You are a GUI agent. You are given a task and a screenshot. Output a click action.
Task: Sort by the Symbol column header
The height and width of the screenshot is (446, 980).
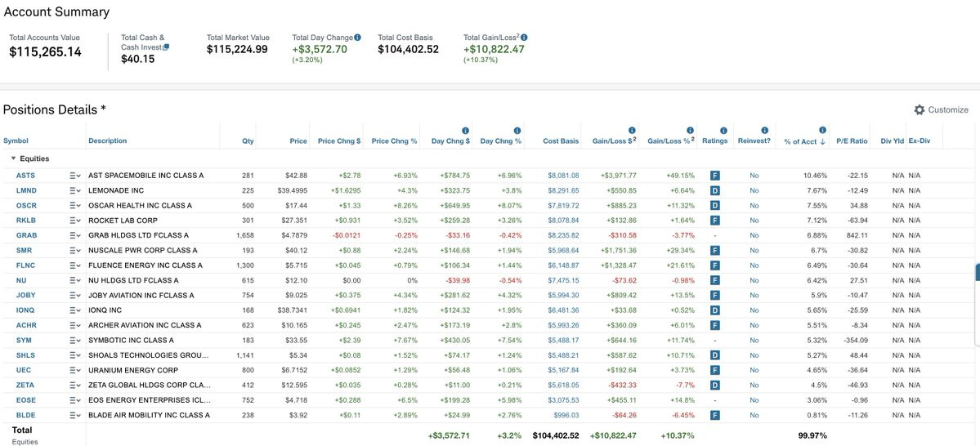(x=16, y=141)
